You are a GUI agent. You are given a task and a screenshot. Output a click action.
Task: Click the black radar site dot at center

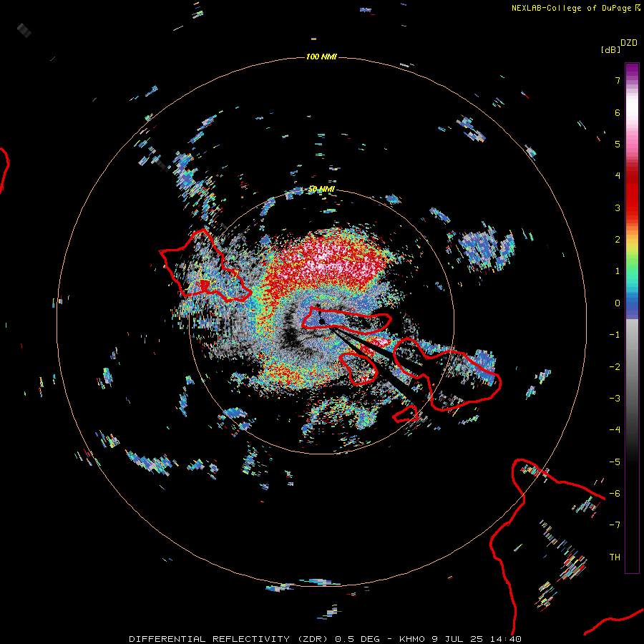(322, 321)
